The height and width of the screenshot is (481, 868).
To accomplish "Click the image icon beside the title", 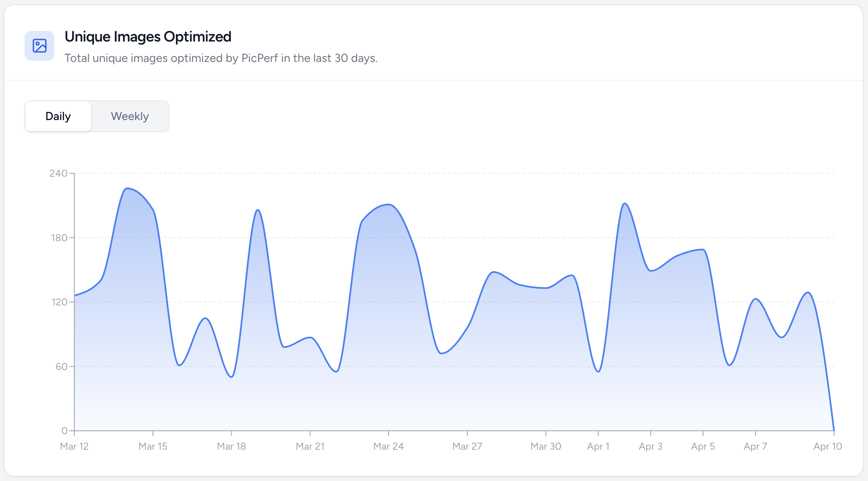I will 39,46.
